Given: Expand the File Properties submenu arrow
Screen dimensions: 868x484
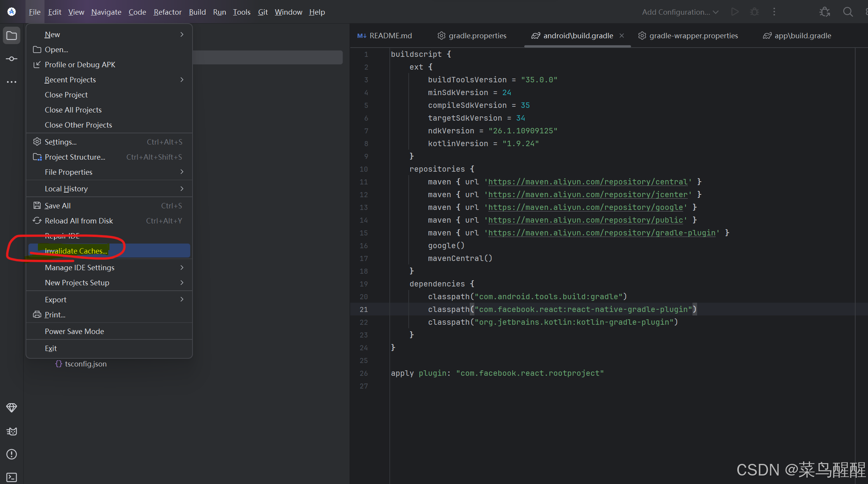Looking at the screenshot, I should [x=182, y=172].
